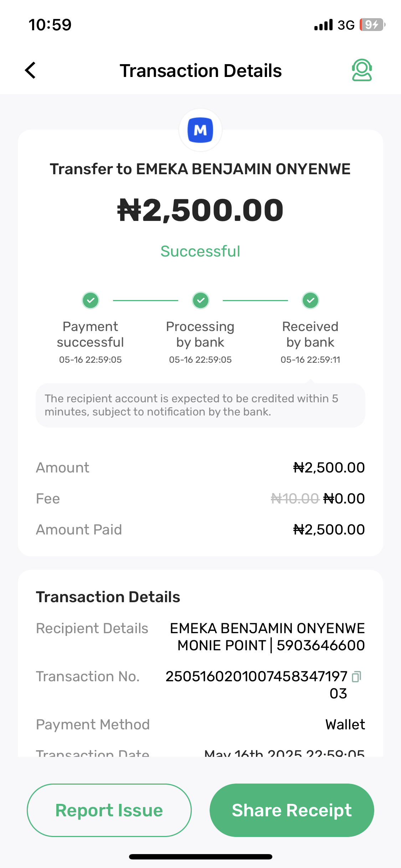
Task: Tap the back arrow icon
Action: (x=31, y=70)
